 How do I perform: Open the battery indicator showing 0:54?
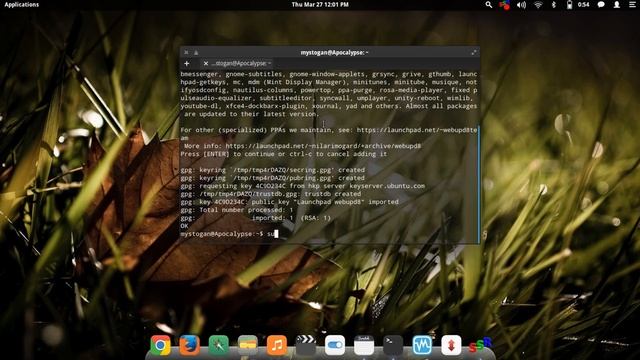coord(578,4)
